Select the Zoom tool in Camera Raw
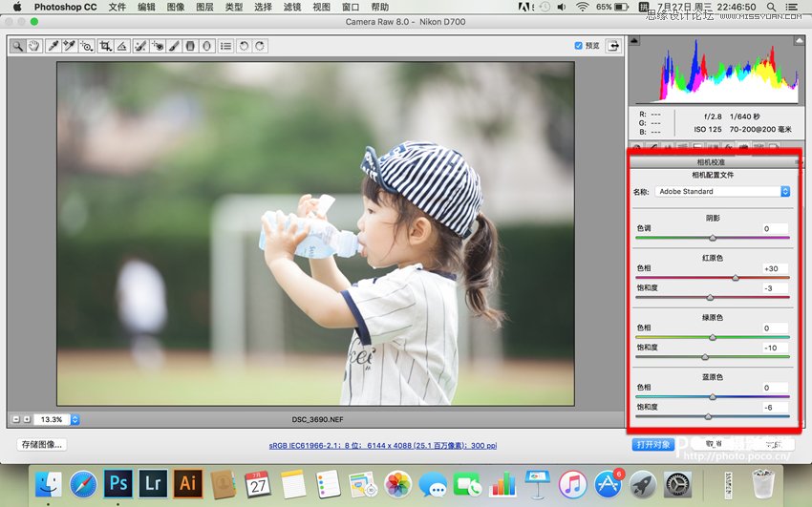 (x=17, y=46)
